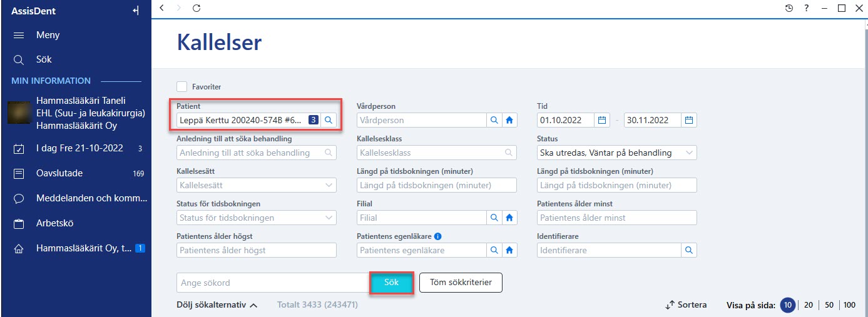Collapse search options via Dölj sökalternativ
This screenshot has height=317, width=868.
218,305
